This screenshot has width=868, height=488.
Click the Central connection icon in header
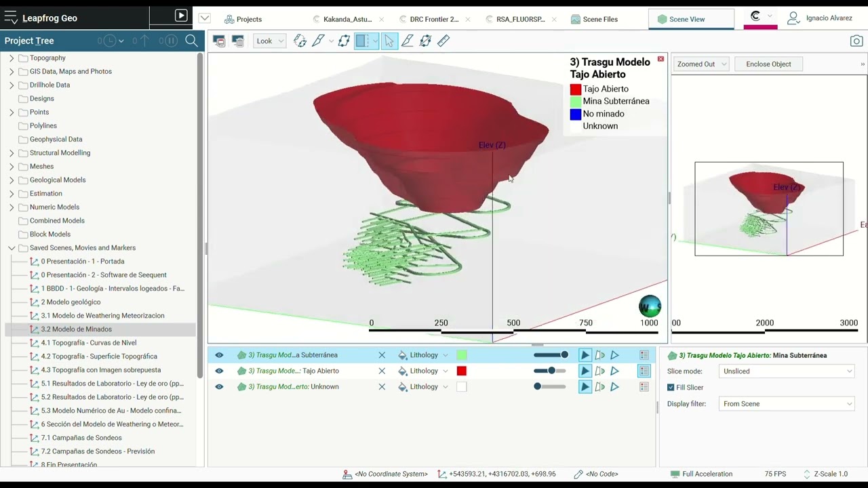pyautogui.click(x=755, y=16)
